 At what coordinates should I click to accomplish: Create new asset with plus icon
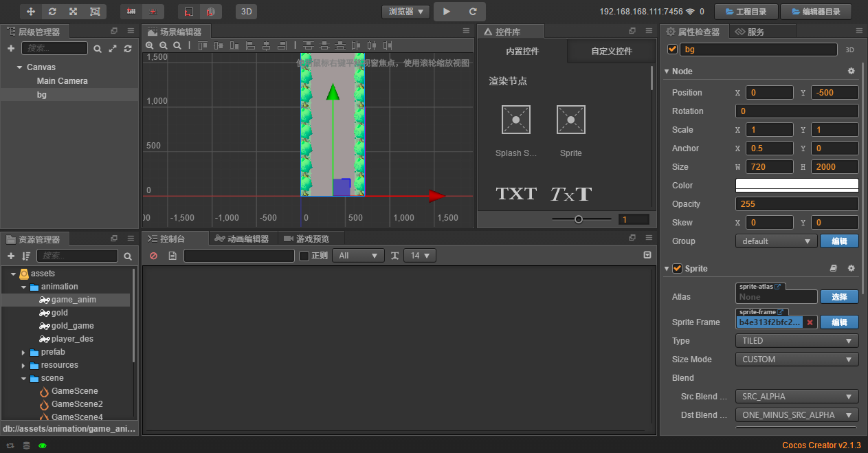tap(11, 256)
